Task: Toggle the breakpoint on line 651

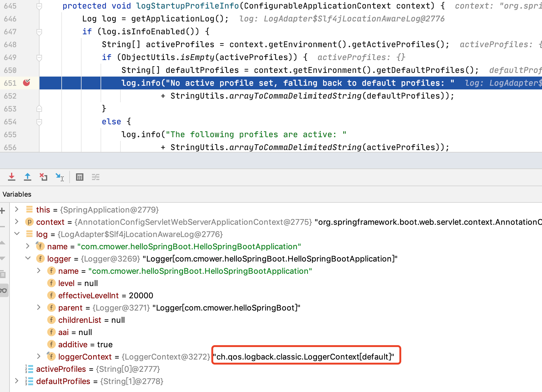Action: [27, 83]
